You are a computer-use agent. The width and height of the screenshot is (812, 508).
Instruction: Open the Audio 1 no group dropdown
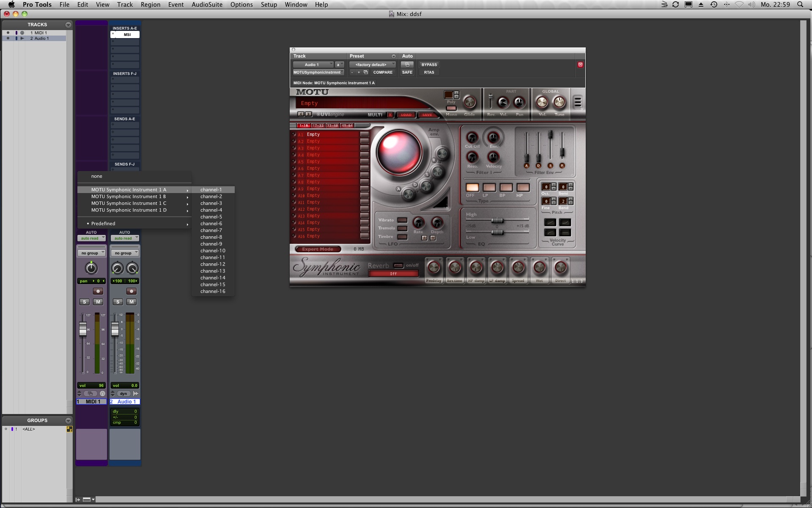[x=125, y=253]
